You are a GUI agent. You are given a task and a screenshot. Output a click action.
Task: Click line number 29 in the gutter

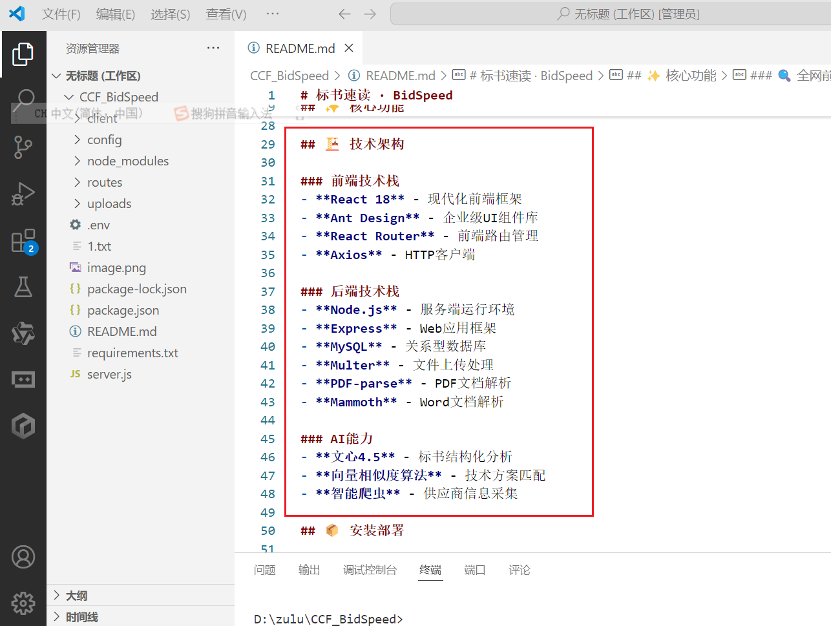(x=268, y=144)
